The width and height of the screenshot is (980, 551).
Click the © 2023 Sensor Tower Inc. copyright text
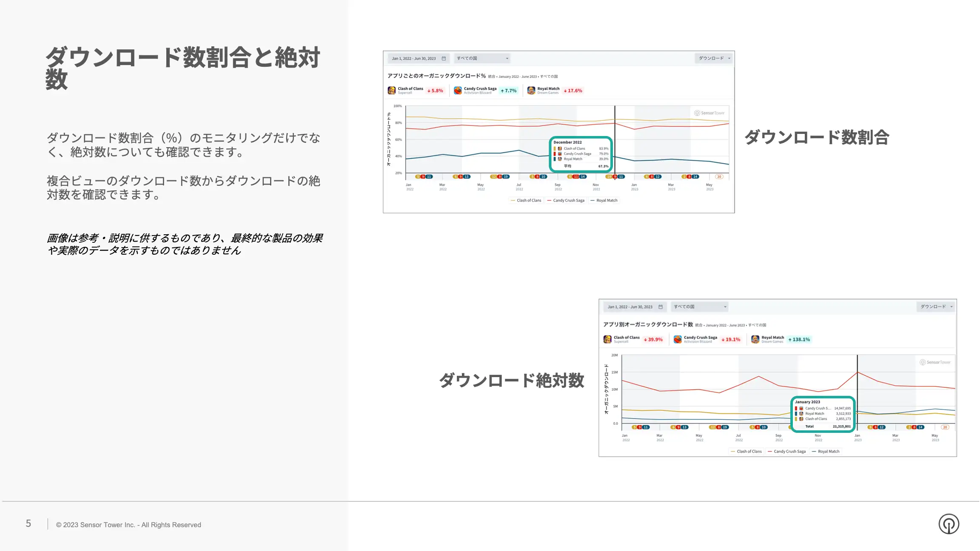point(128,525)
